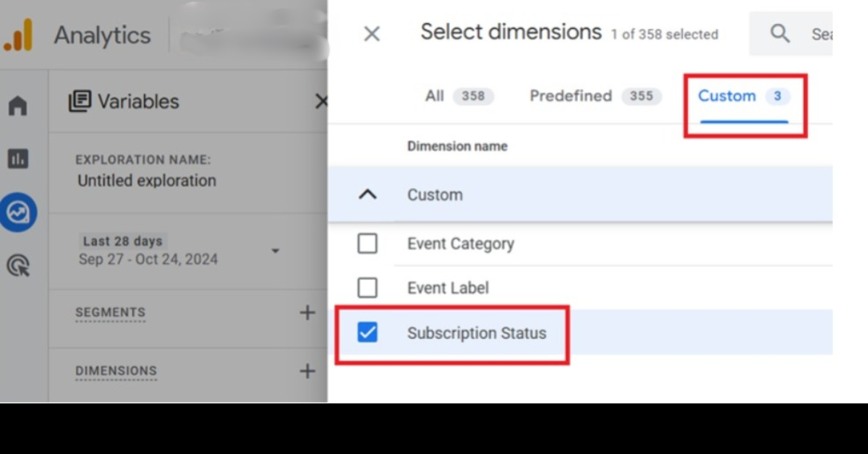This screenshot has height=454, width=868.
Task: Collapse the Custom dimensions group
Action: (367, 194)
